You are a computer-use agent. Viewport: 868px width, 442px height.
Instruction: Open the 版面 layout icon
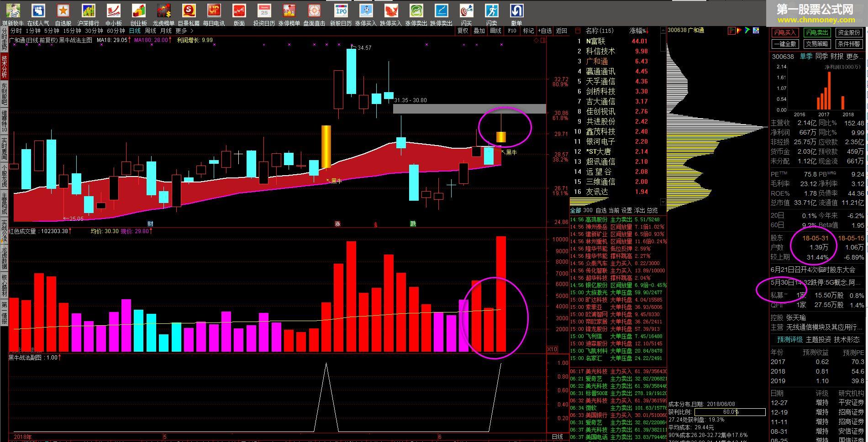point(239,10)
